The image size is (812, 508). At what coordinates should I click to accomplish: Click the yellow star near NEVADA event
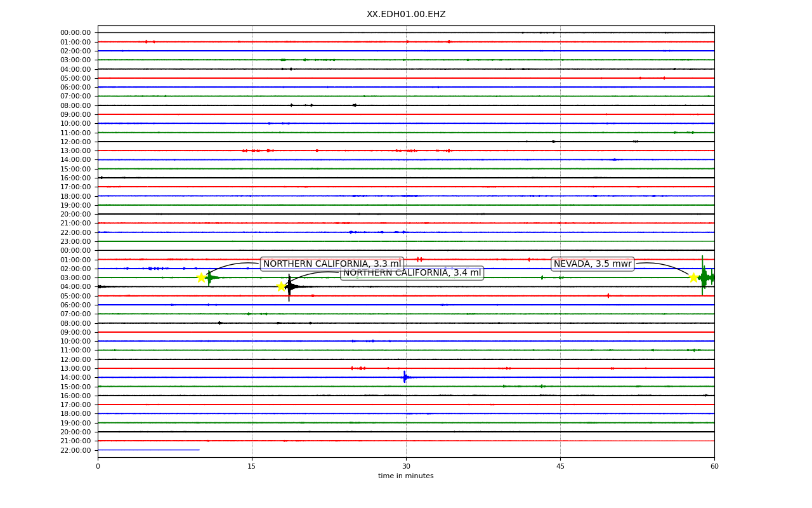pos(693,277)
